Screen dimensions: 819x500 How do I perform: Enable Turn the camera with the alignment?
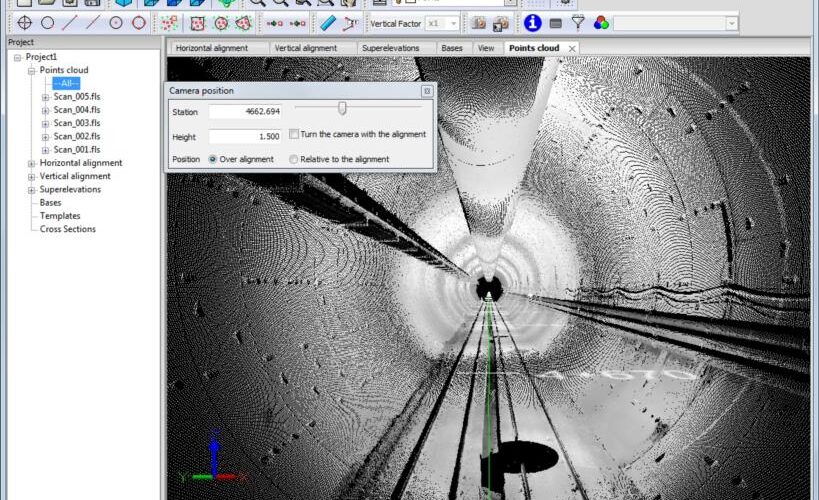295,134
